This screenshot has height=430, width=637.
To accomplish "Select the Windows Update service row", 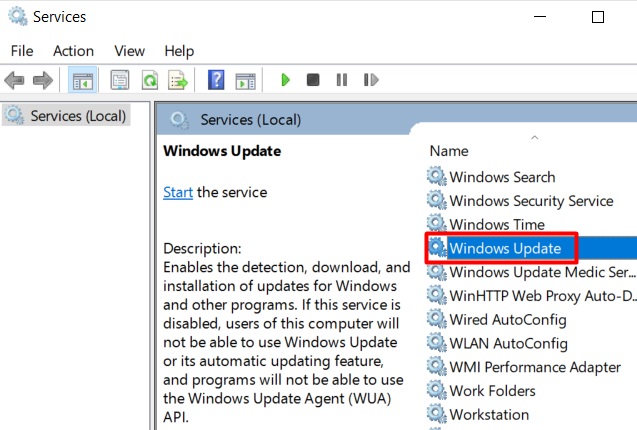I will pos(532,248).
